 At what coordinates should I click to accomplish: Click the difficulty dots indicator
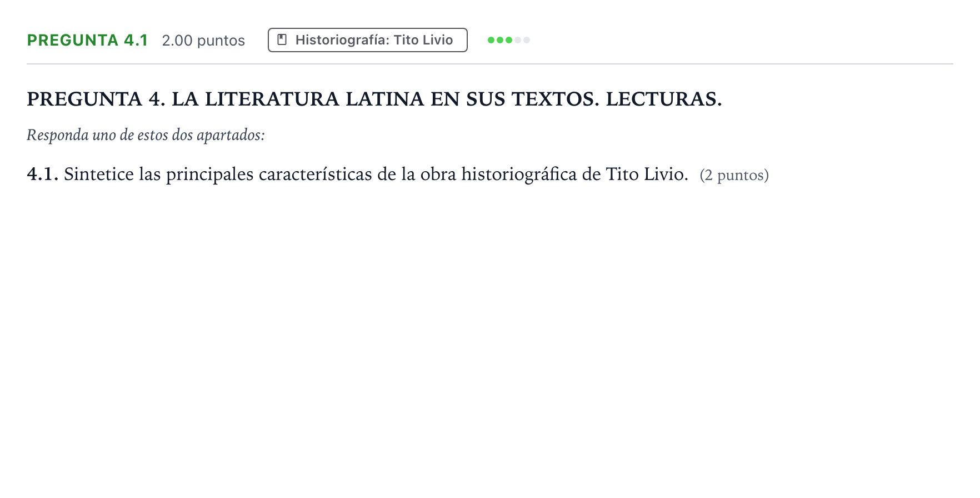point(509,40)
